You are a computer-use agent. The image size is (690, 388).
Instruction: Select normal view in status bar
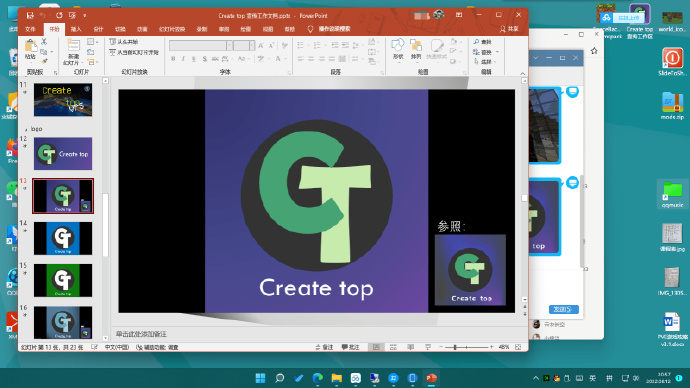[x=376, y=347]
